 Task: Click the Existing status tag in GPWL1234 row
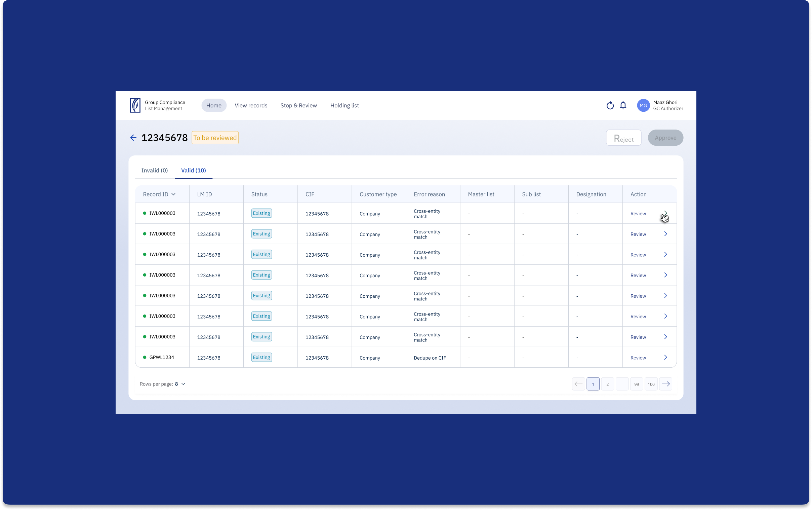tap(261, 357)
